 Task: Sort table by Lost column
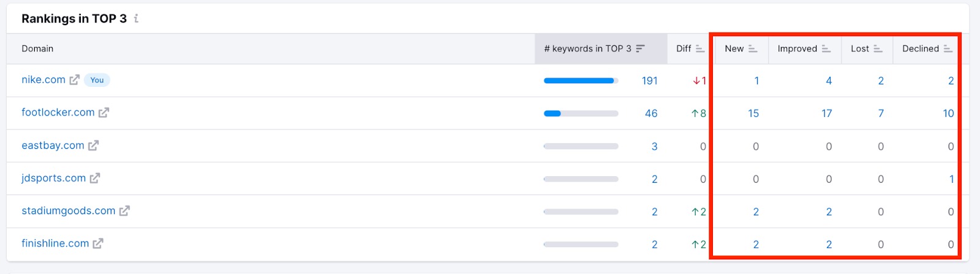878,49
